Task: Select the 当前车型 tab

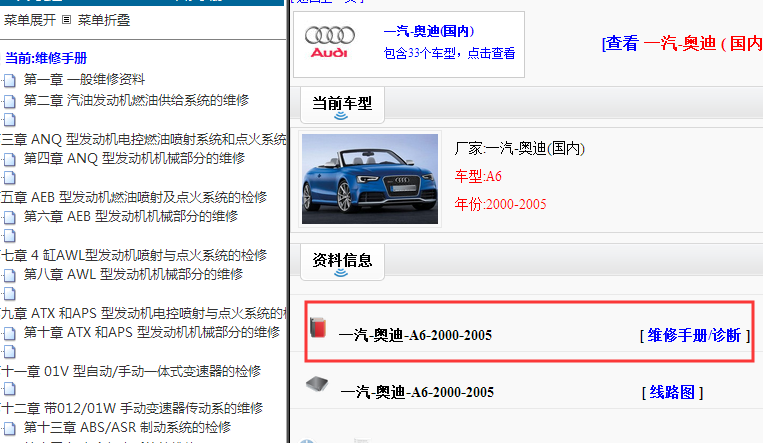Action: (342, 104)
